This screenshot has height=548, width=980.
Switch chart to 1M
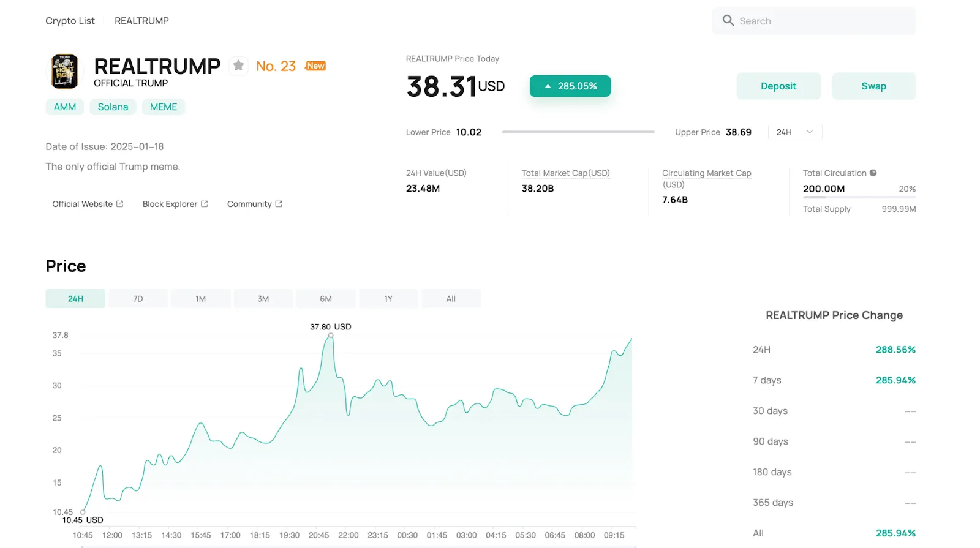tap(201, 299)
